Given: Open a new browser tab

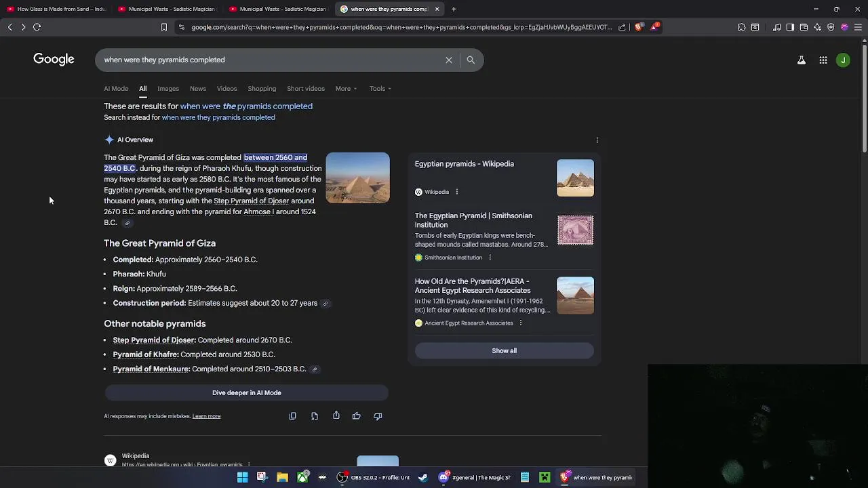Looking at the screenshot, I should point(454,9).
